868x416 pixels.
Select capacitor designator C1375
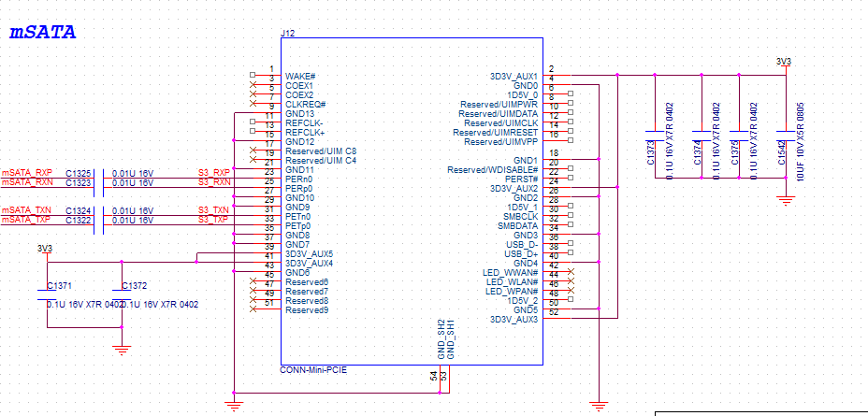(x=735, y=152)
